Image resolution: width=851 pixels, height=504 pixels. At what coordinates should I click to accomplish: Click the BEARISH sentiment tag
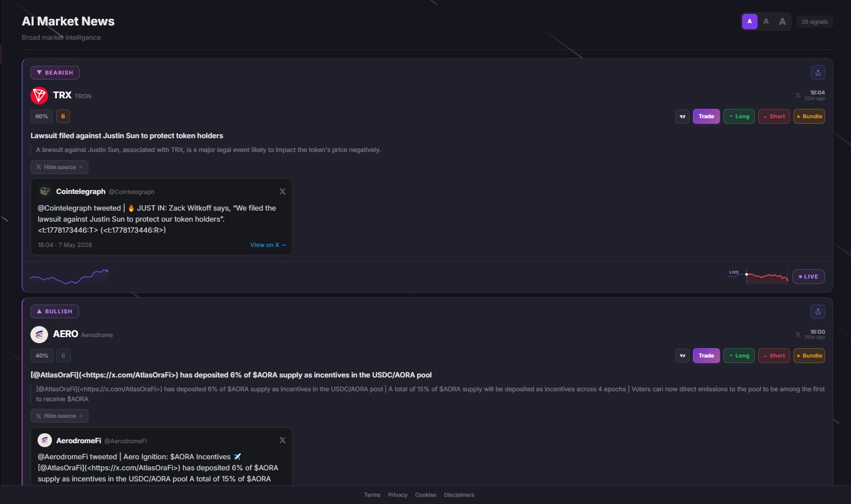coord(55,72)
